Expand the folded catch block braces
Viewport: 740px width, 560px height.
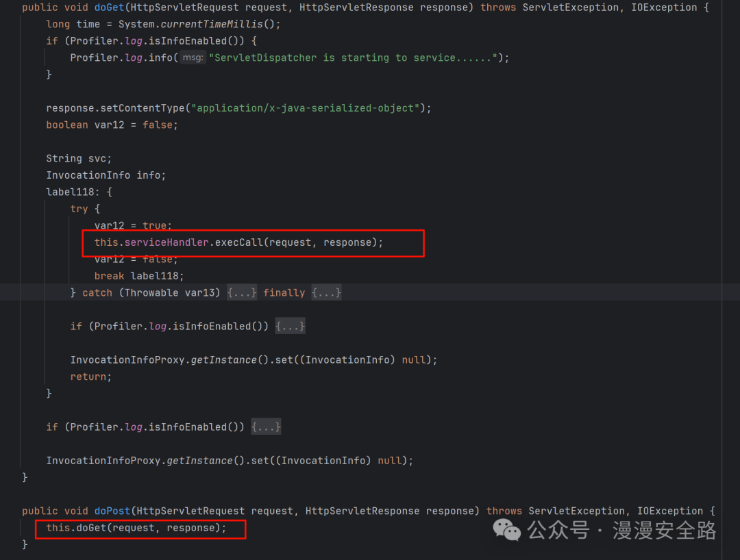tap(242, 293)
